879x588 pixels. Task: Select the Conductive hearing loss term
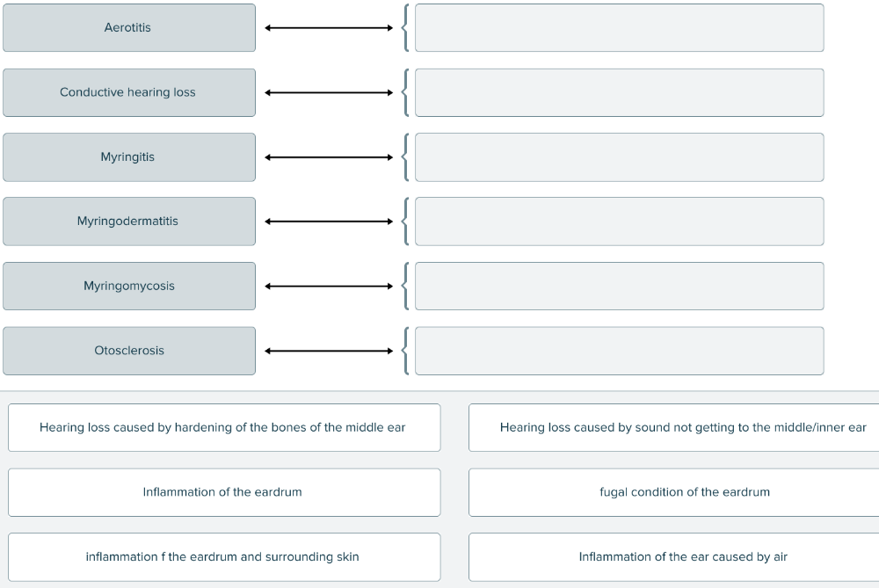click(128, 92)
